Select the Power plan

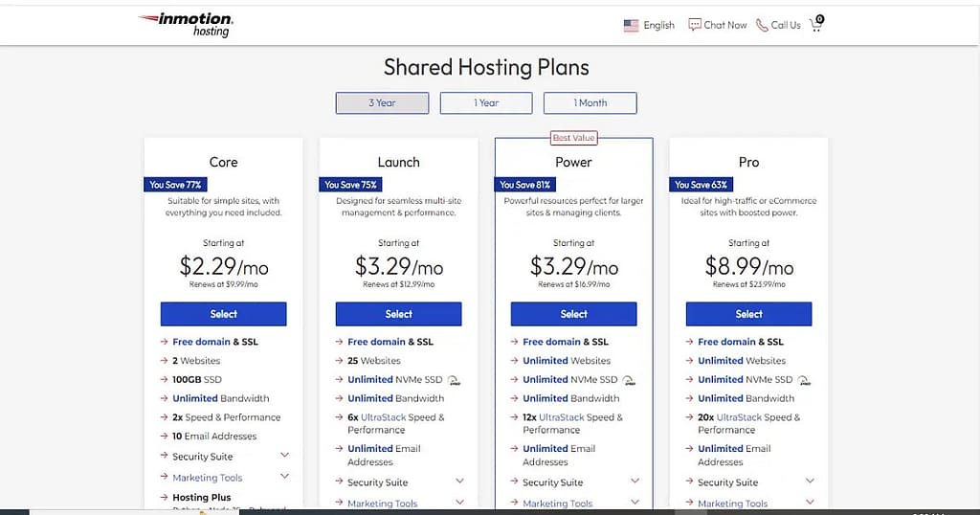click(574, 314)
